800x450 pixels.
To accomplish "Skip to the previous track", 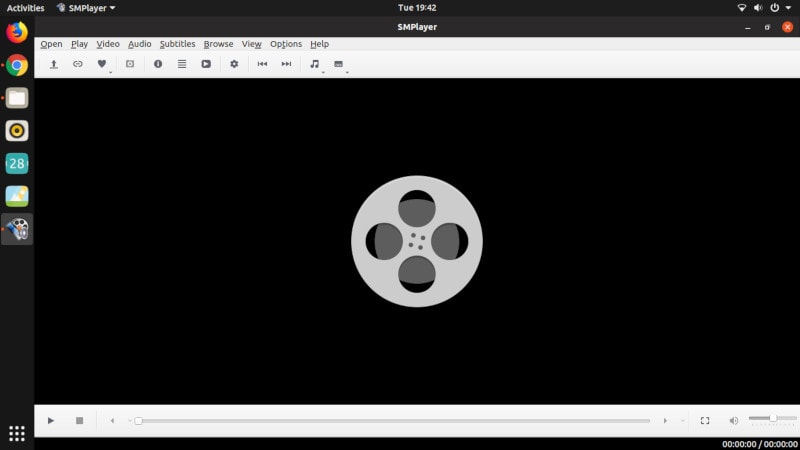I will pyautogui.click(x=262, y=64).
